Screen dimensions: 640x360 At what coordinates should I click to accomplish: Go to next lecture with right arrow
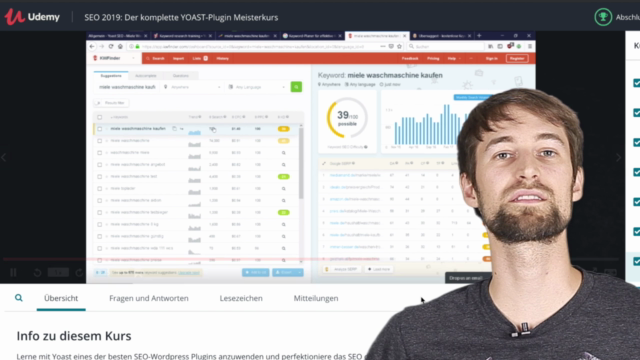[619, 157]
